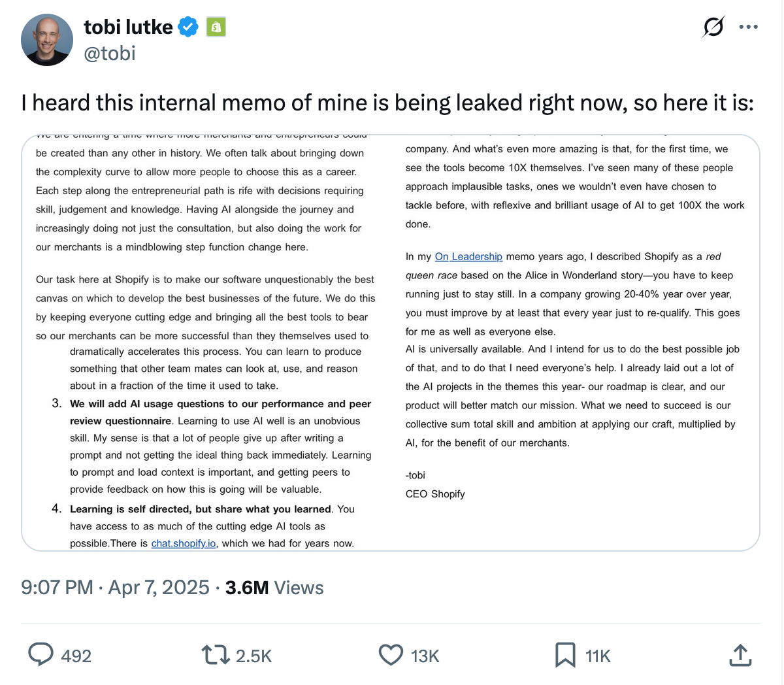Open Grok via the slashed circle icon
784x685 pixels.
click(x=713, y=27)
